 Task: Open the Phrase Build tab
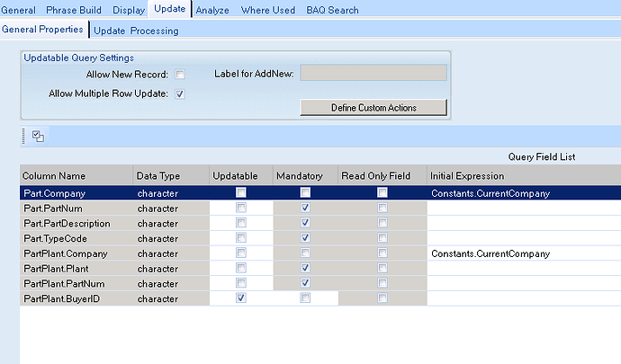pyautogui.click(x=74, y=10)
